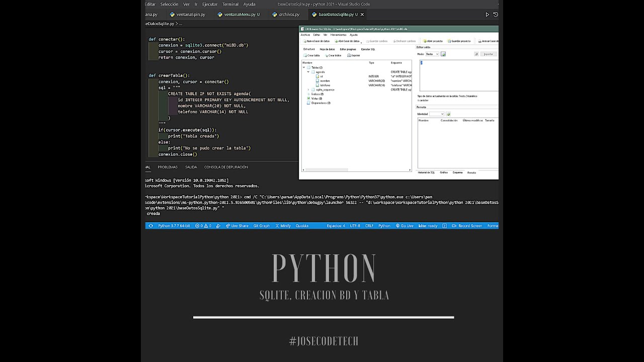644x362 pixels.
Task: Click Guardar proyecto toolbar icon
Action: point(458,41)
